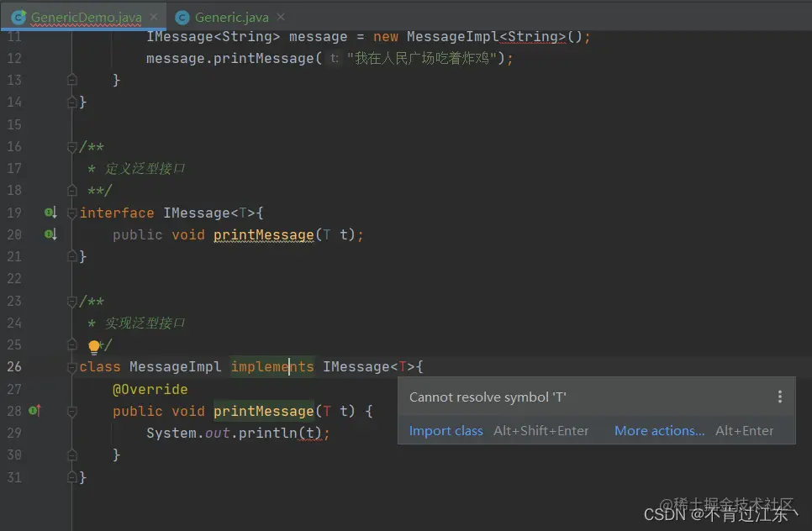Screen dimensions: 812x531
Task: Click the underlined printMessage on line 20
Action: coord(264,235)
